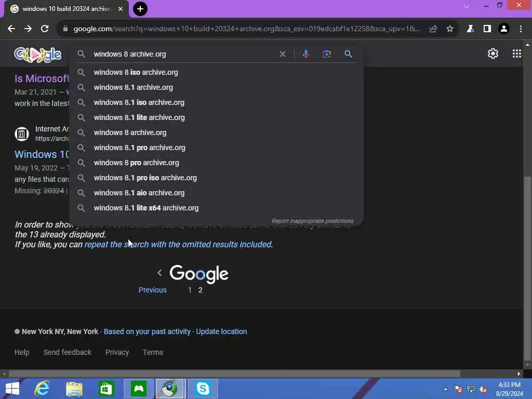Image resolution: width=532 pixels, height=399 pixels.
Task: Click Report inappropriate predictions
Action: [x=312, y=221]
